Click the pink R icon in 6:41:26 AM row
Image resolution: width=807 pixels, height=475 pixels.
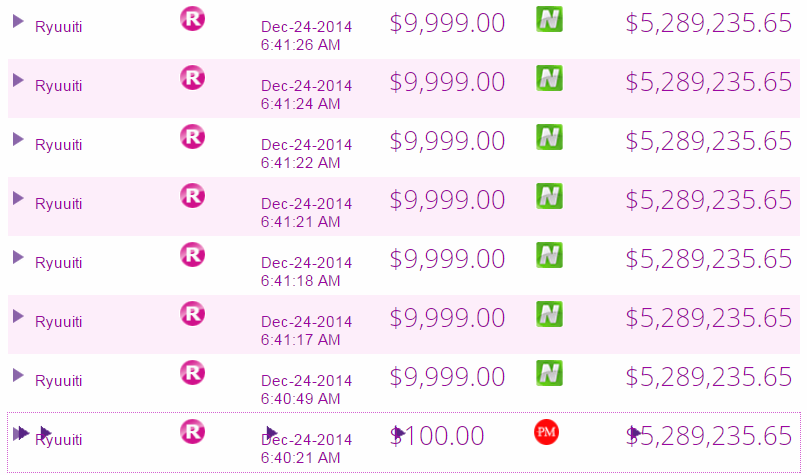193,19
